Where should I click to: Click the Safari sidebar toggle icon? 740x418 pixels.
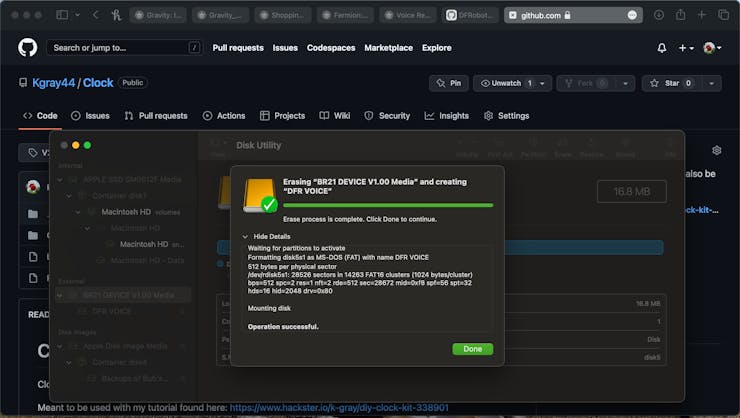(62, 15)
